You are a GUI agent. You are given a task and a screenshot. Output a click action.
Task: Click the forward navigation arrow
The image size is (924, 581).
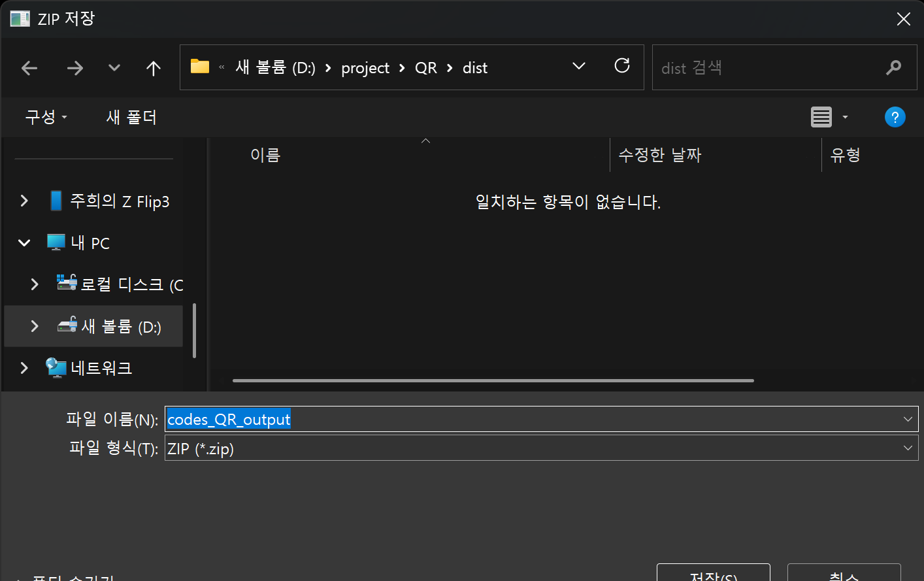75,68
